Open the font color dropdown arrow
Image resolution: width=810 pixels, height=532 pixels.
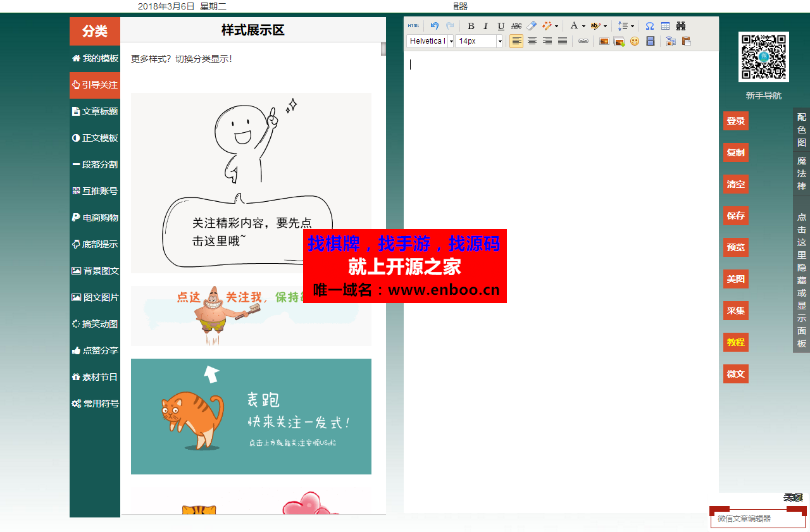(584, 26)
